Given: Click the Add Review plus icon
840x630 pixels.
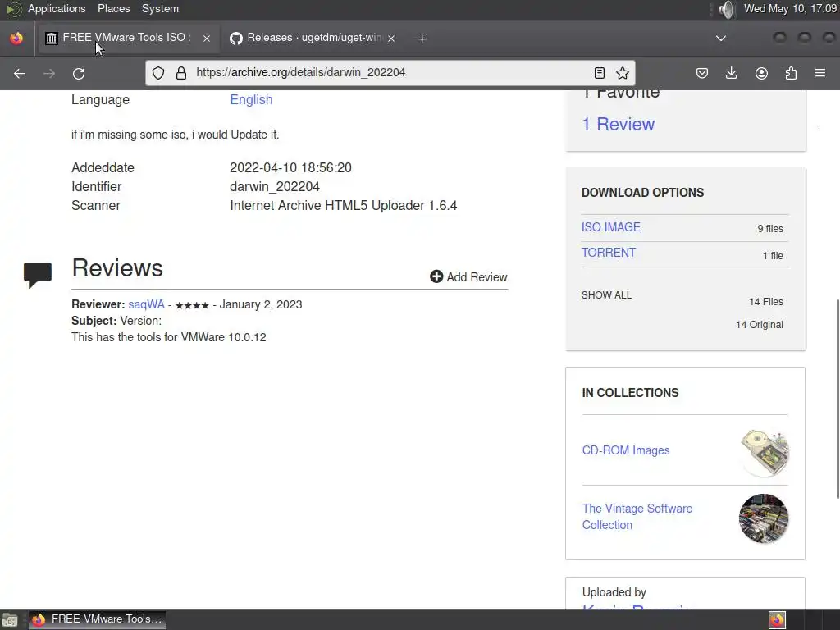Looking at the screenshot, I should [436, 276].
